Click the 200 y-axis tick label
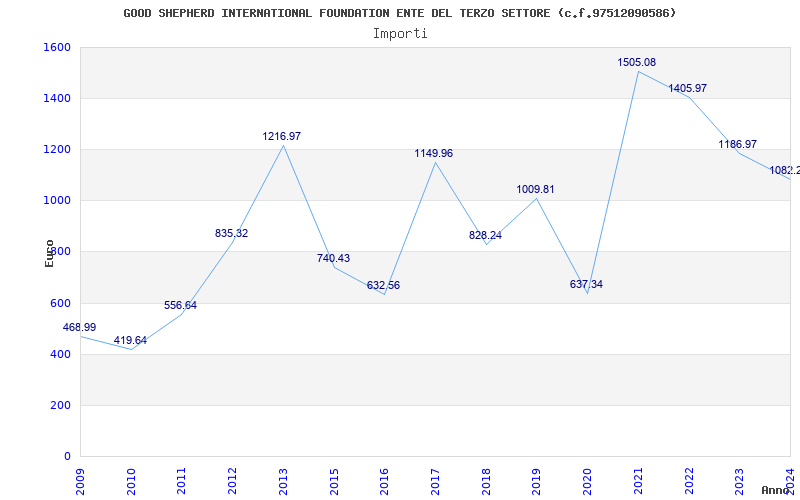Screen dimensions: 800x500 click(x=61, y=405)
